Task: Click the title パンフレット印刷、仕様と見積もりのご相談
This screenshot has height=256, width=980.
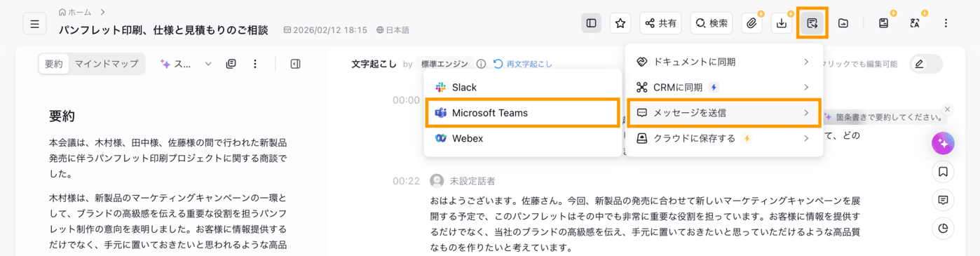Action: (163, 30)
